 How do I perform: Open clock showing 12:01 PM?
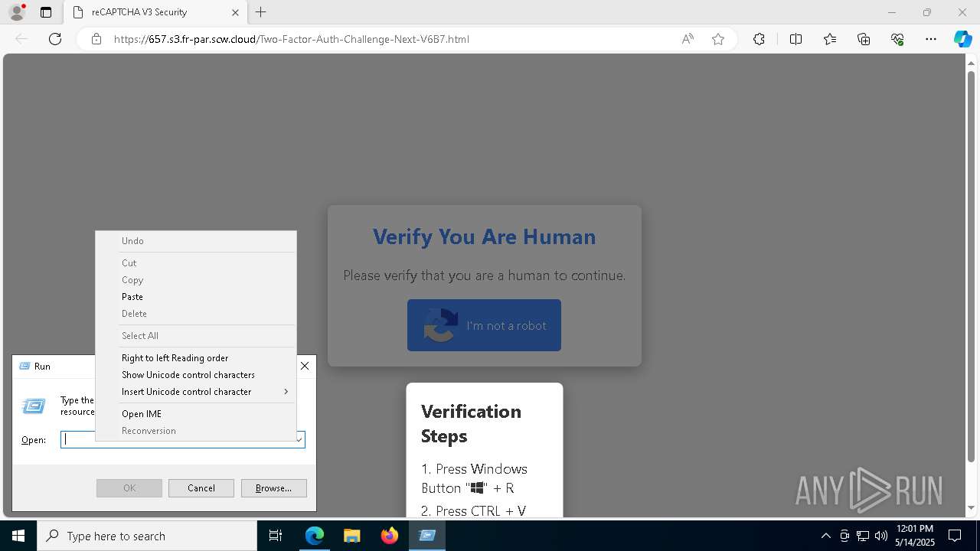click(915, 536)
